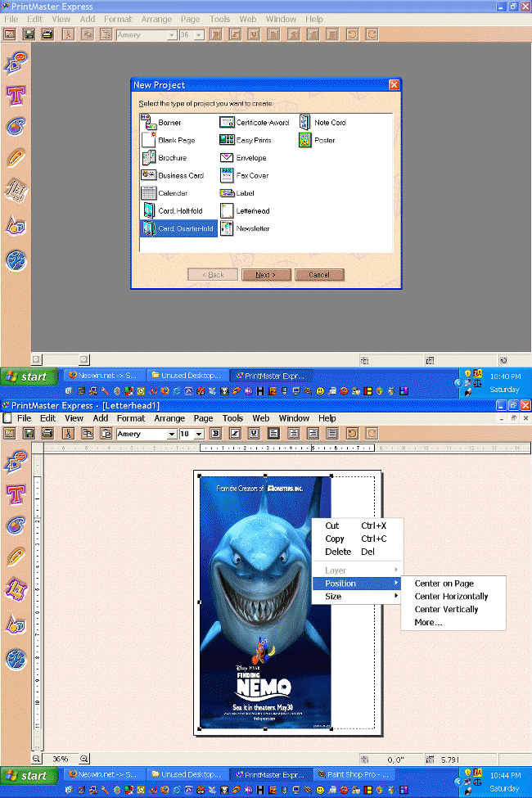Click the Save floppy disk icon in Letterhead1 toolbar
This screenshot has height=798, width=532.
(29, 434)
